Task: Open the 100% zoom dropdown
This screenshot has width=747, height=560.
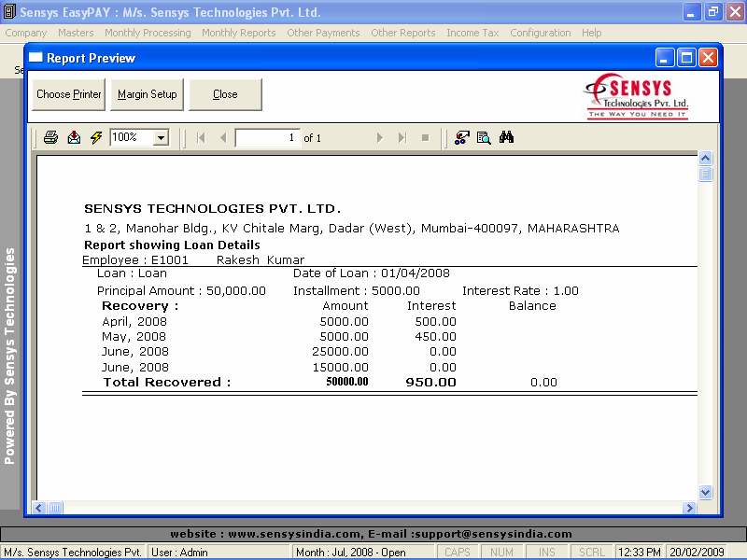Action: click(x=161, y=138)
